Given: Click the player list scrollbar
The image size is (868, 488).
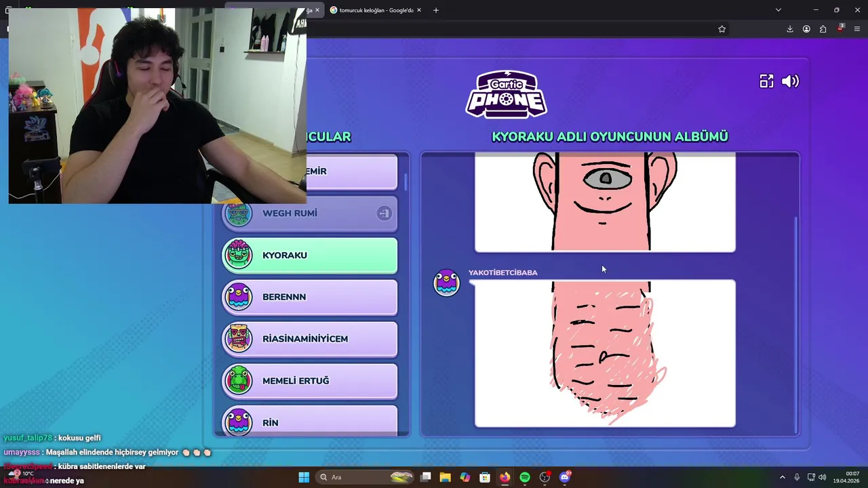Looking at the screenshot, I should 406,182.
